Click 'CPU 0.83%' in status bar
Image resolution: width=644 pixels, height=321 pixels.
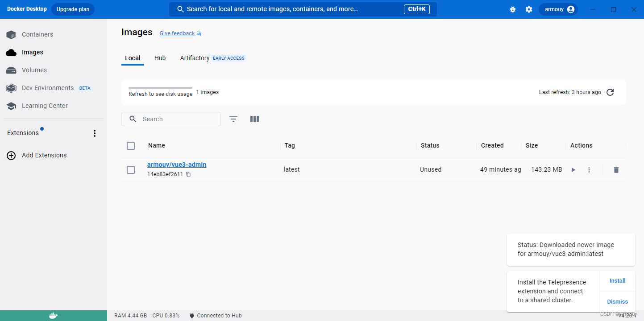coord(166,316)
